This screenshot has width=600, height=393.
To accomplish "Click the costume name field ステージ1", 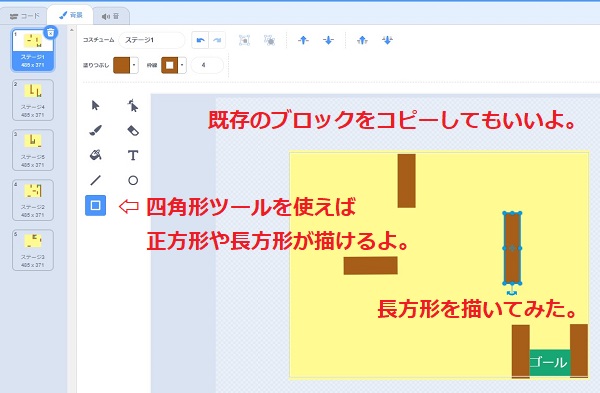I will coord(152,40).
